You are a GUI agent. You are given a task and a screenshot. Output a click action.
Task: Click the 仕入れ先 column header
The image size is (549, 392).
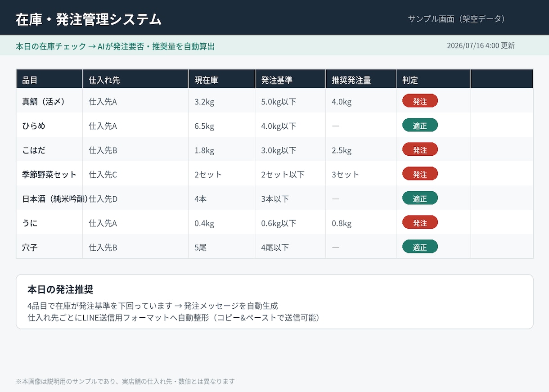[x=135, y=79]
